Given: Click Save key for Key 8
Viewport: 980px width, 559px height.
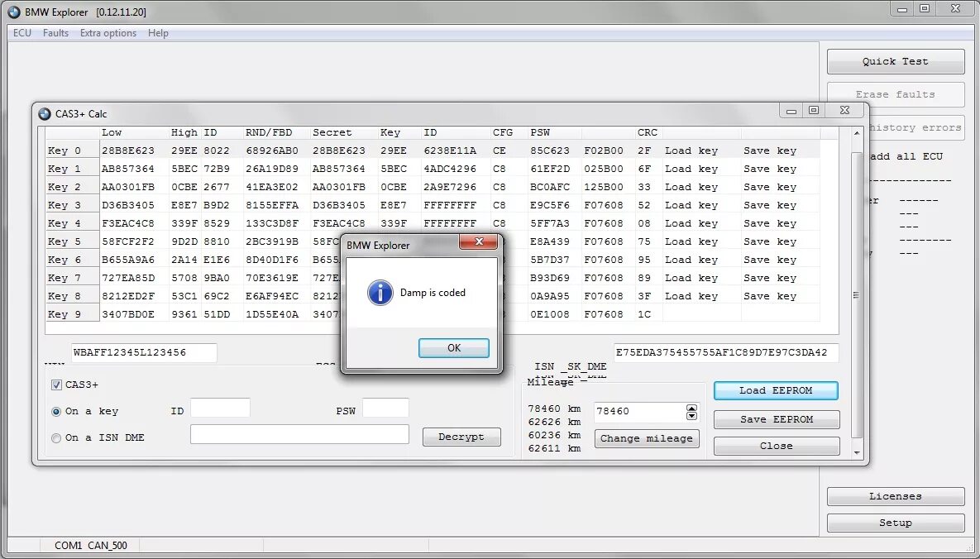Looking at the screenshot, I should [x=770, y=296].
